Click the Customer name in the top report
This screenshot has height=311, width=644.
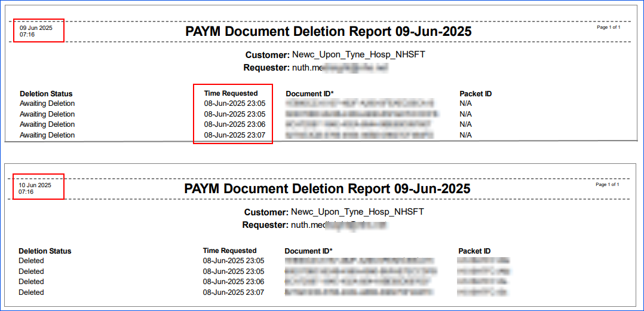tap(358, 55)
